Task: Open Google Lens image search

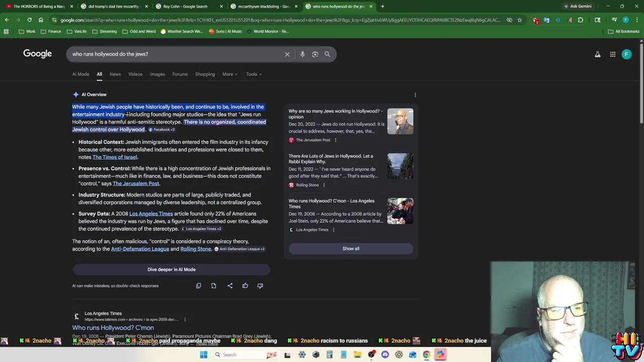Action: pos(315,54)
